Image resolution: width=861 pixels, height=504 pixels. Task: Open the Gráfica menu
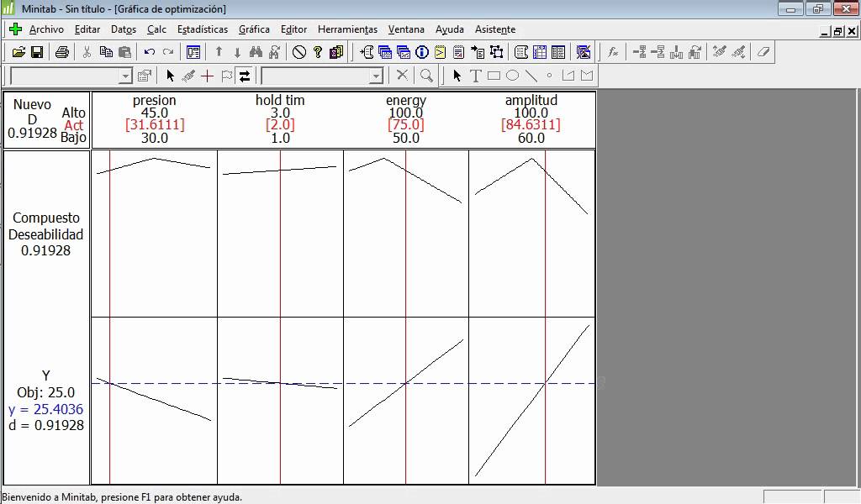(254, 29)
